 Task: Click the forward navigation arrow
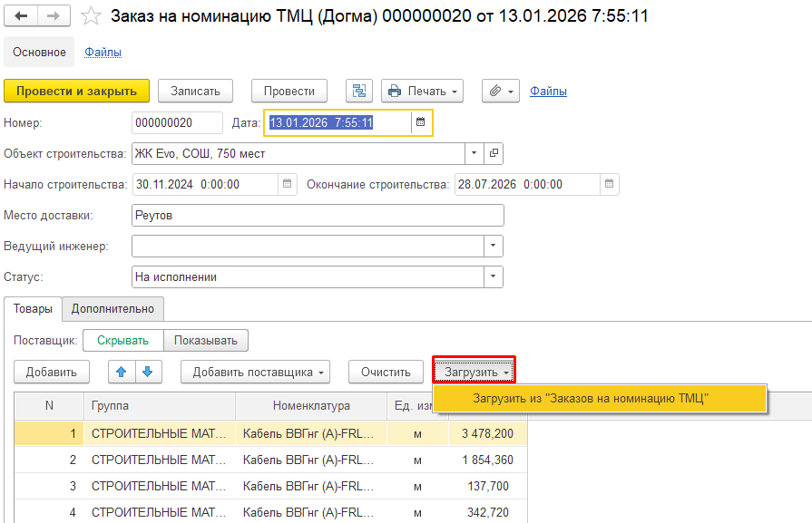point(54,16)
